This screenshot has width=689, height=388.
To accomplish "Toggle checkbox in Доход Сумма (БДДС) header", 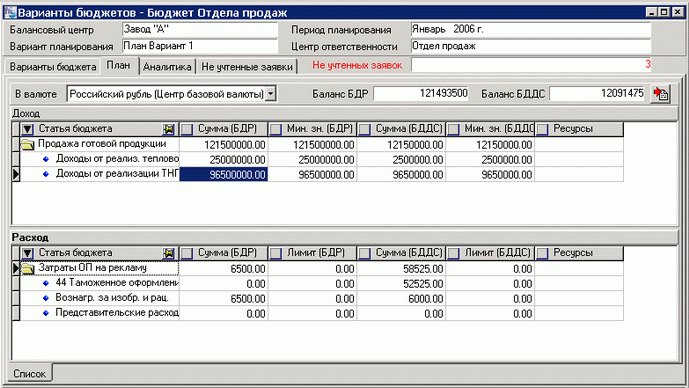I will tap(364, 129).
